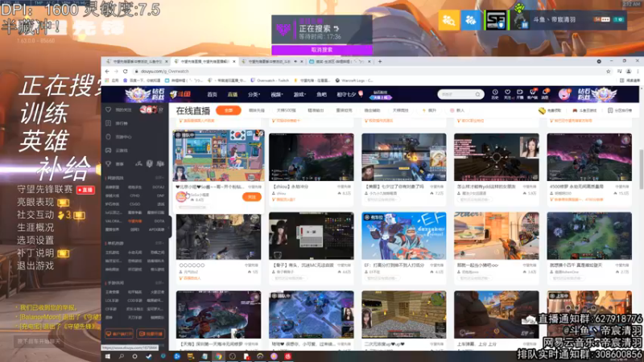Open the EF blue robot stream thumbnail
Screen dimensions: 644x362
point(404,236)
